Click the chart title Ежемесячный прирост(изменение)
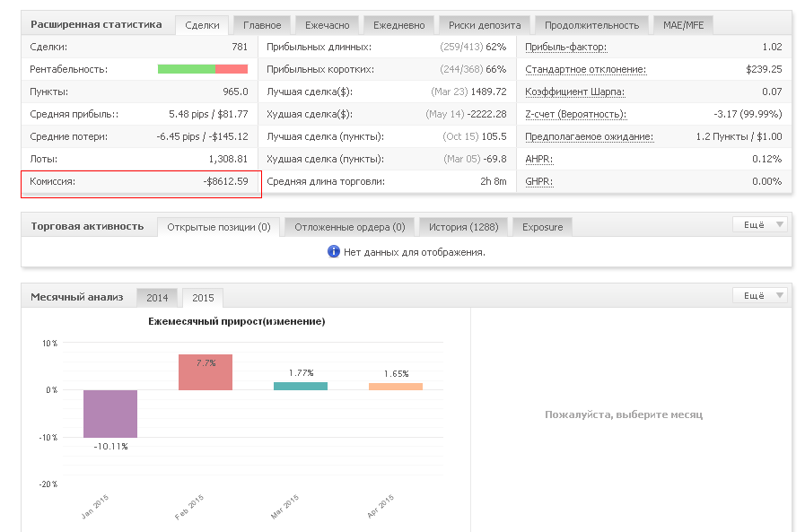The image size is (805, 532). [x=237, y=322]
